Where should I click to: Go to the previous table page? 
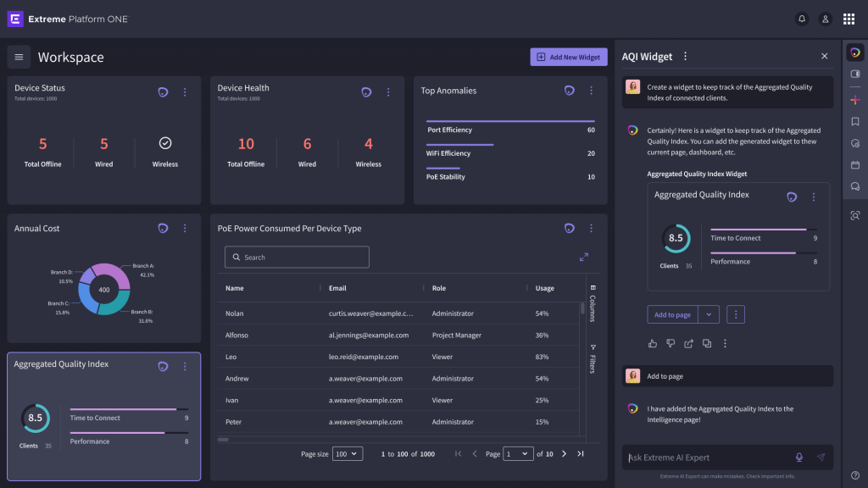pos(475,454)
